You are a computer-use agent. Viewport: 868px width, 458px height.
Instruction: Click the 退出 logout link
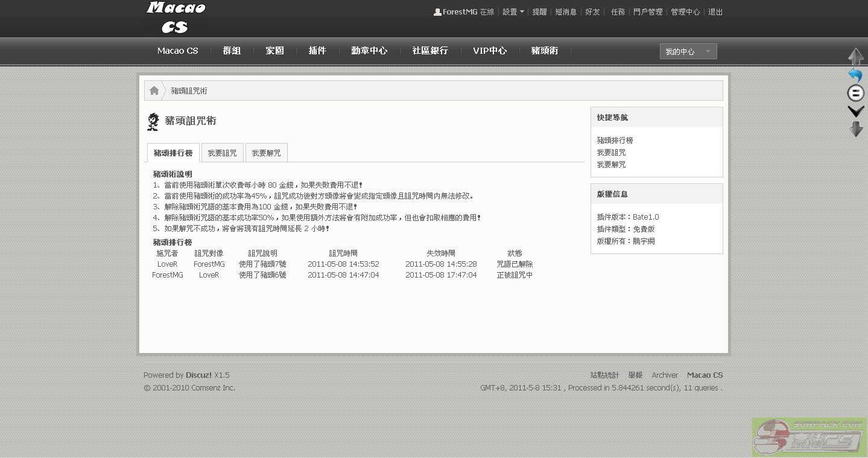[x=715, y=12]
